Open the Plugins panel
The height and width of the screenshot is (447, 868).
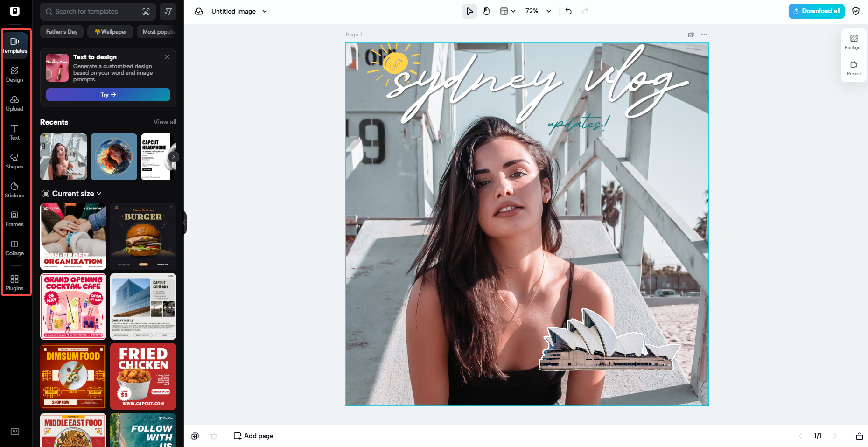tap(14, 283)
